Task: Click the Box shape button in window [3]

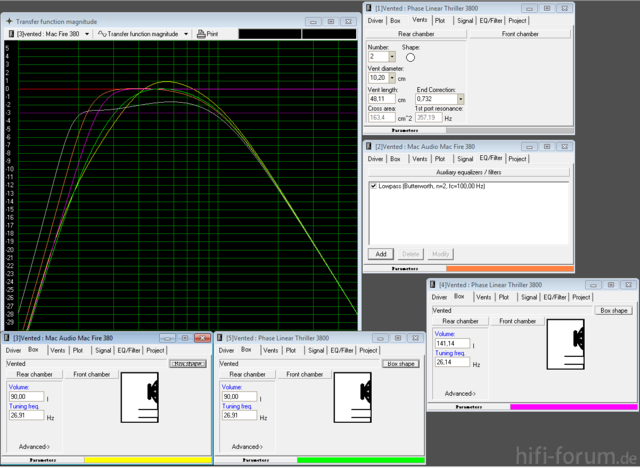Action: point(188,364)
